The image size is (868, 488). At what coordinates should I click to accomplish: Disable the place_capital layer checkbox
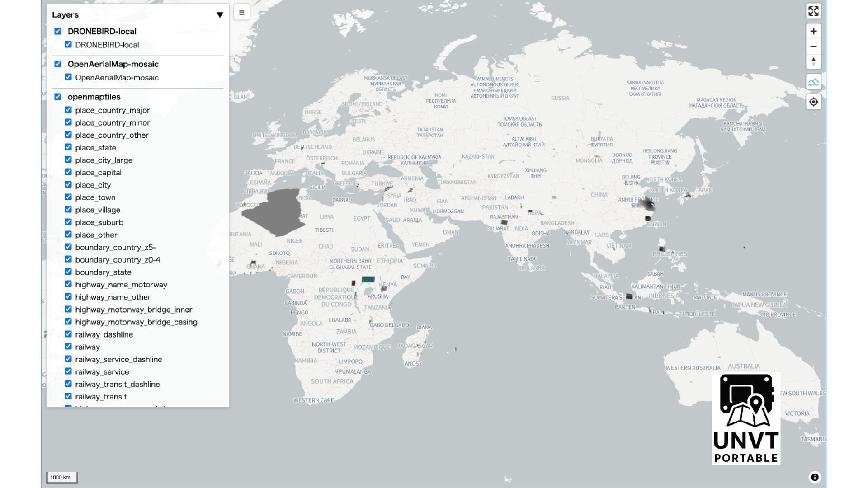(68, 172)
